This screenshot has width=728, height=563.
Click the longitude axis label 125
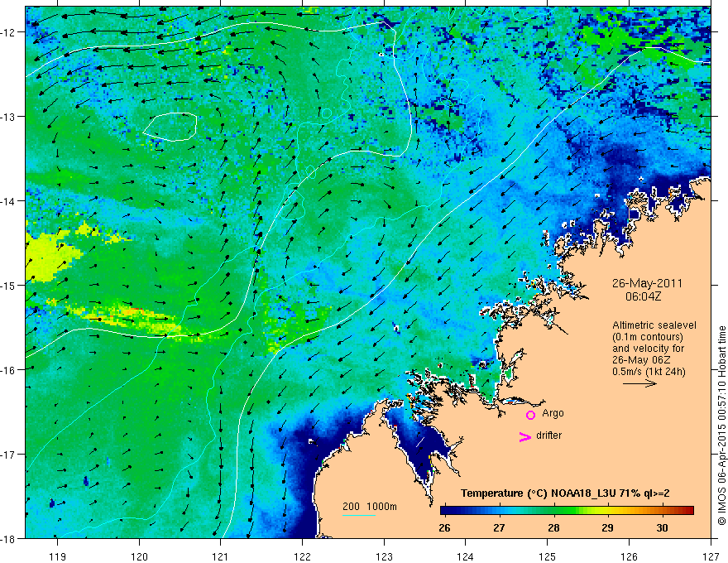(x=548, y=556)
